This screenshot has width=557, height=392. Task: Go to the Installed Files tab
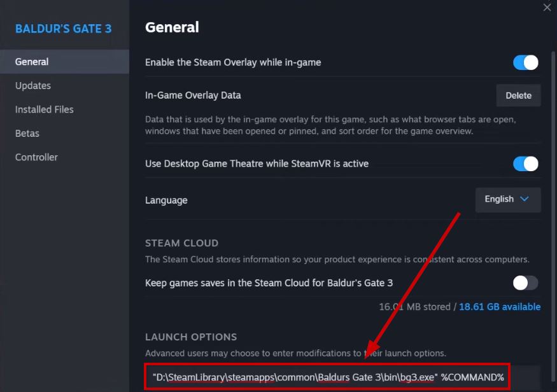(45, 109)
